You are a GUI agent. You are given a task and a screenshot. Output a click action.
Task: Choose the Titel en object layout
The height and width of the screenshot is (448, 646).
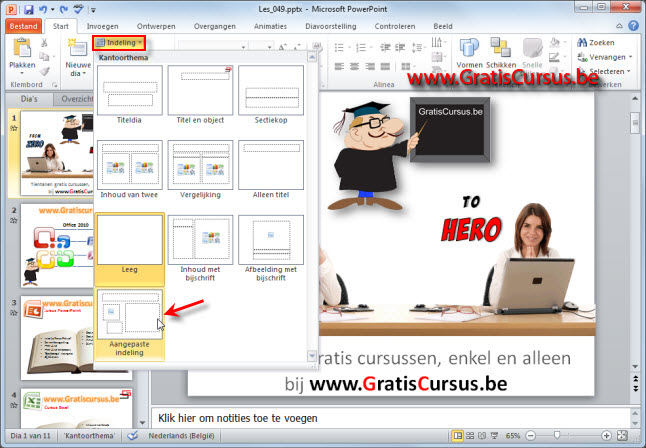200,95
